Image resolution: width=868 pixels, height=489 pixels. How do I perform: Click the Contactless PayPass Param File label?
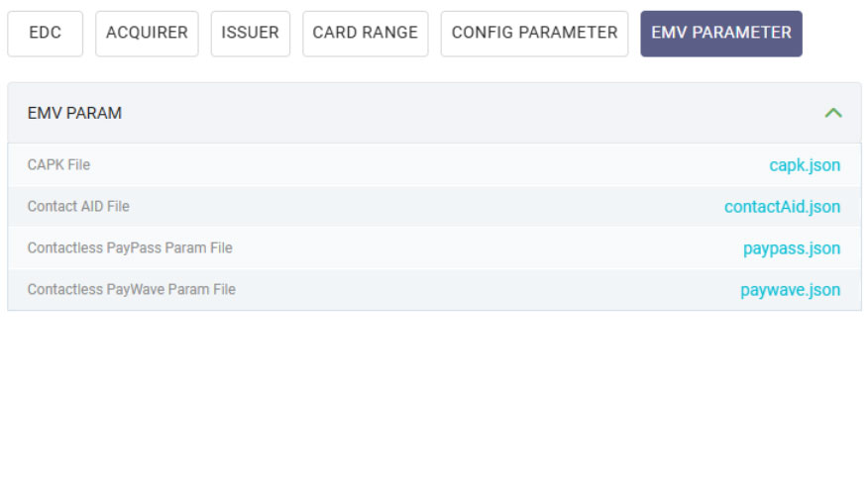[130, 248]
